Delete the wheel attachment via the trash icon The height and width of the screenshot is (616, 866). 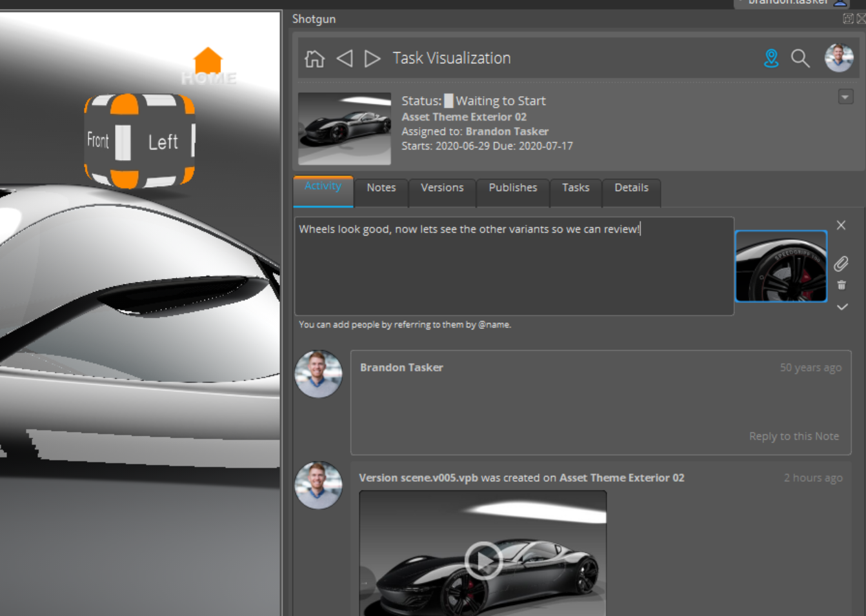pos(841,284)
